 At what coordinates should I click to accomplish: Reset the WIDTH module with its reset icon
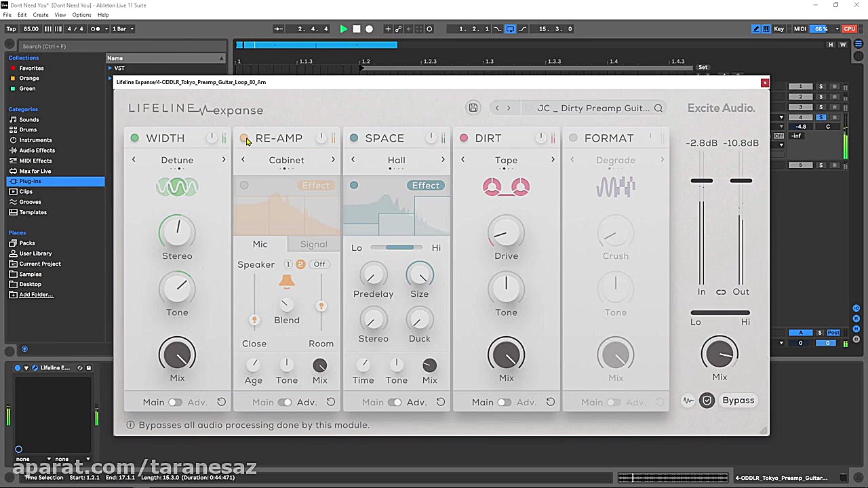coord(221,402)
